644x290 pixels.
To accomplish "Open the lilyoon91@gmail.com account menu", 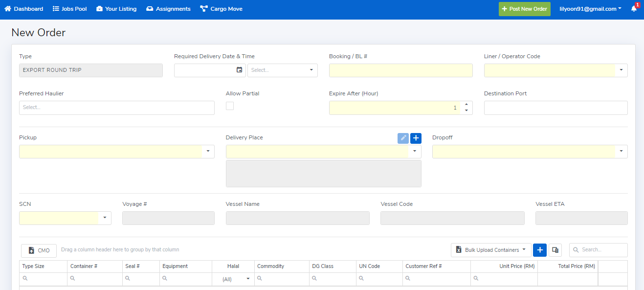I will point(590,9).
